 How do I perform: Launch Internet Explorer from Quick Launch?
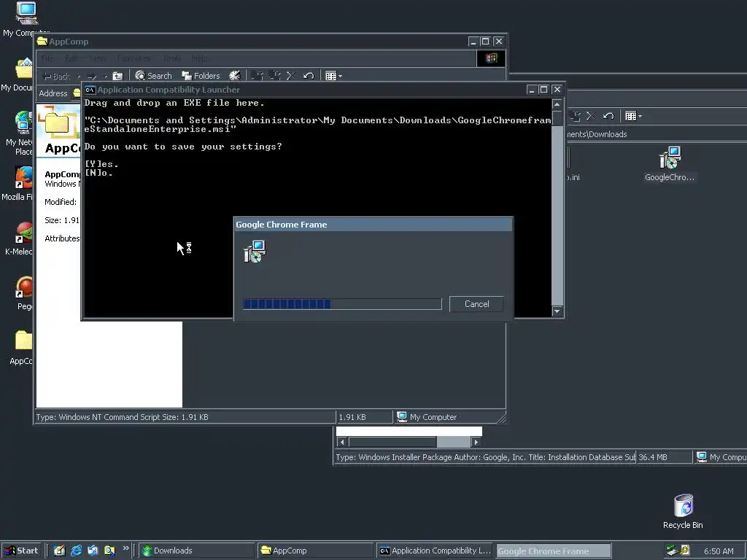pos(76,551)
